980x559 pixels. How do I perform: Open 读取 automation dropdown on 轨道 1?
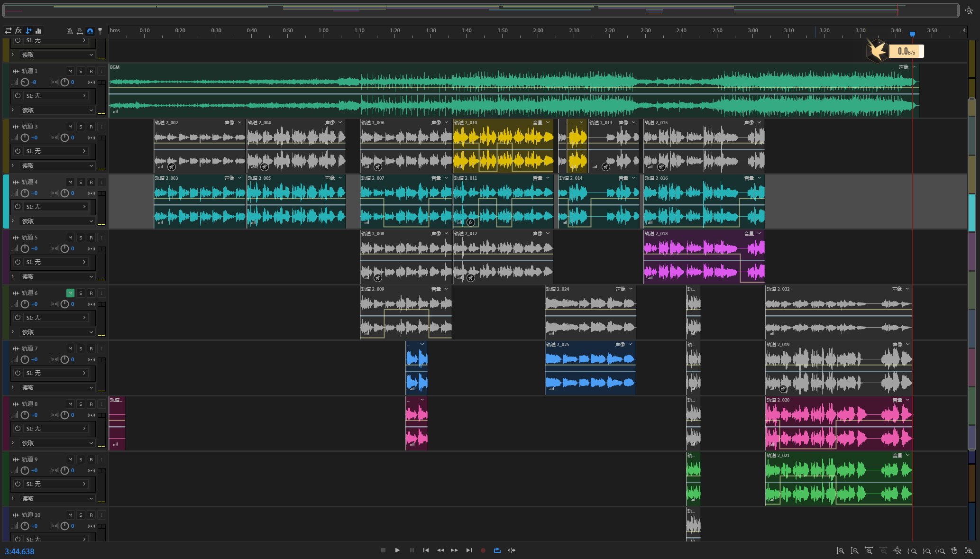[x=57, y=110]
